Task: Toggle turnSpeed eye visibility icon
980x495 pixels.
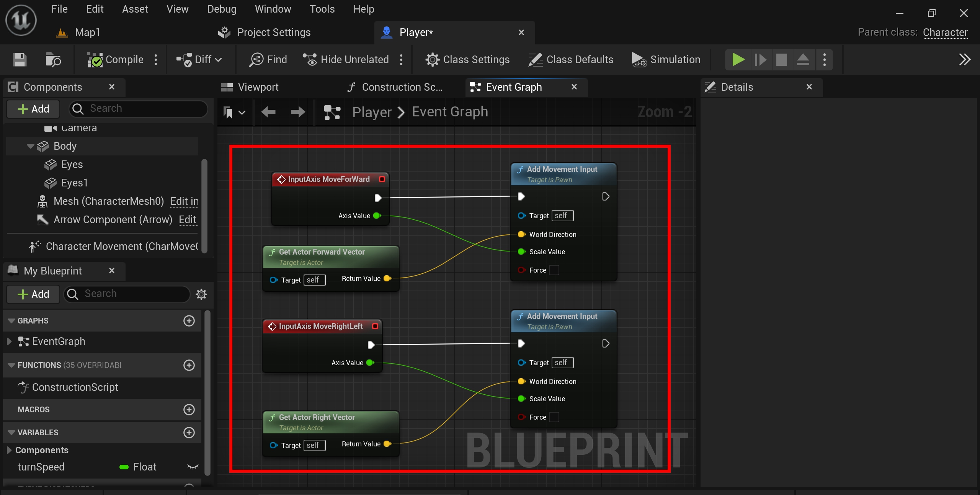Action: (193, 467)
